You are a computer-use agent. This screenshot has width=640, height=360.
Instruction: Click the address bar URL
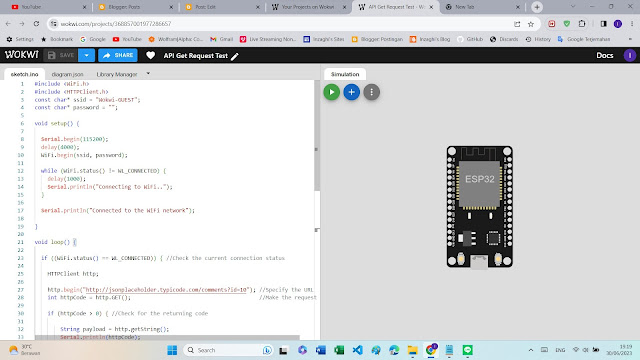116,24
